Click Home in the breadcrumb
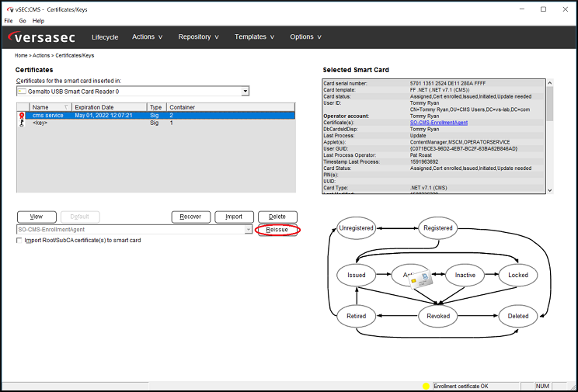The height and width of the screenshot is (392, 578). coord(21,56)
